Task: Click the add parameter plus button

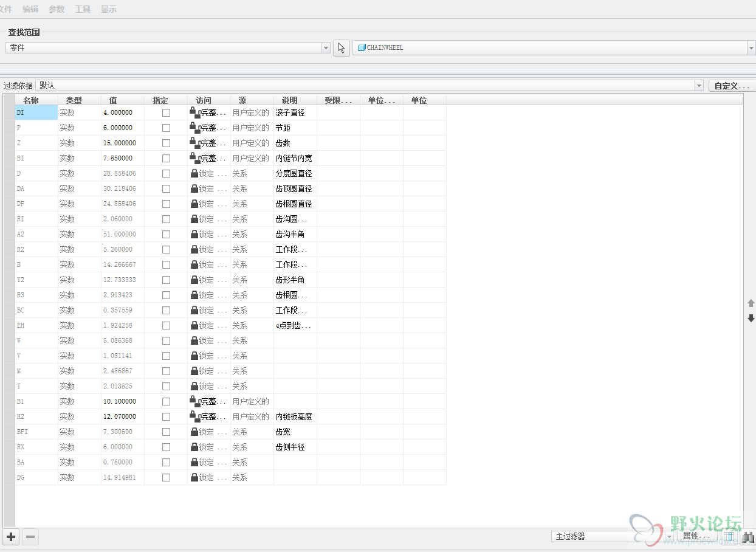Action: [11, 537]
